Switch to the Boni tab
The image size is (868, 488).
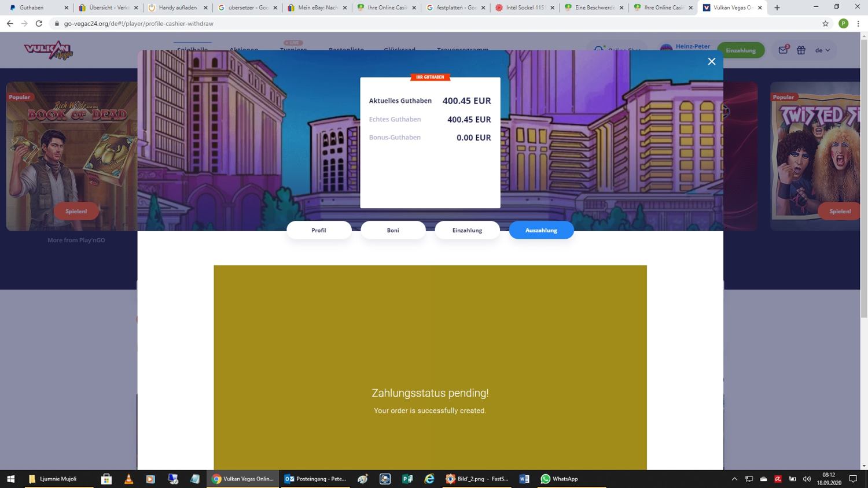393,230
